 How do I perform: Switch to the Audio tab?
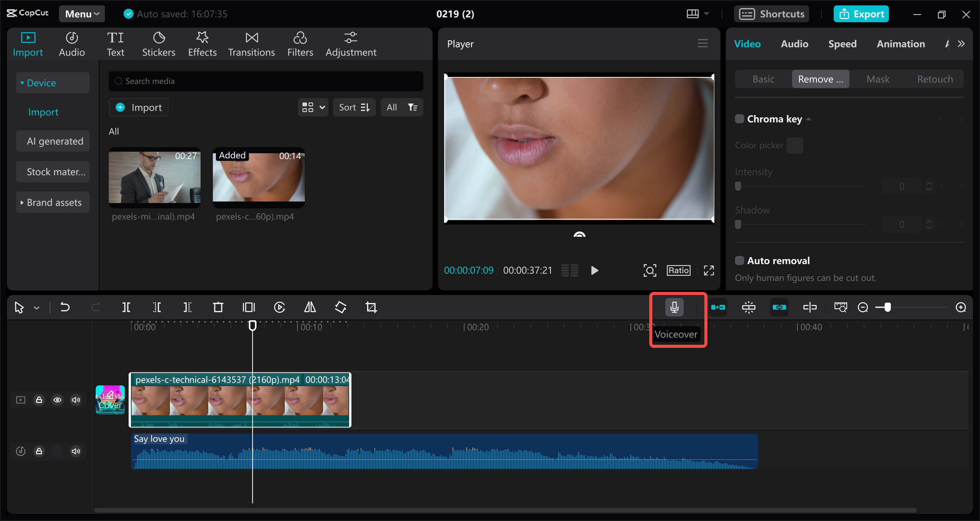point(794,44)
